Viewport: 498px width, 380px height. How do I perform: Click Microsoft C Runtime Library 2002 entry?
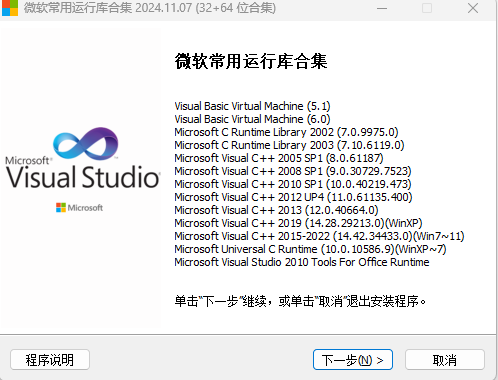[x=286, y=132]
